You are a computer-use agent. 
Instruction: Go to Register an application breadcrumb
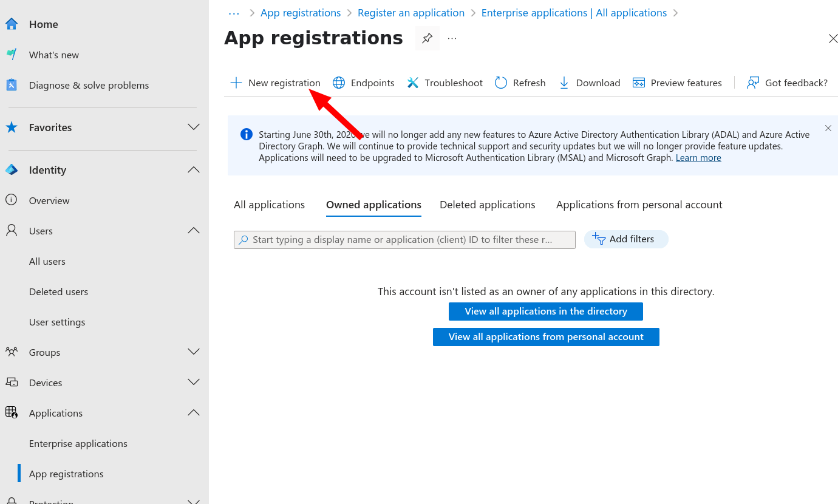click(x=411, y=13)
